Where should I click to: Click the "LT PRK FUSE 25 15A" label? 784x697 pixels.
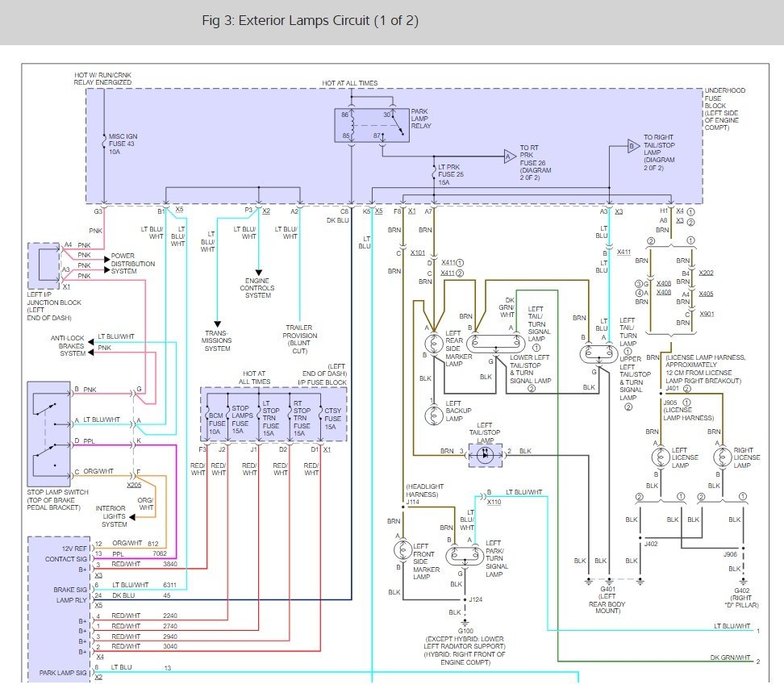(451, 174)
